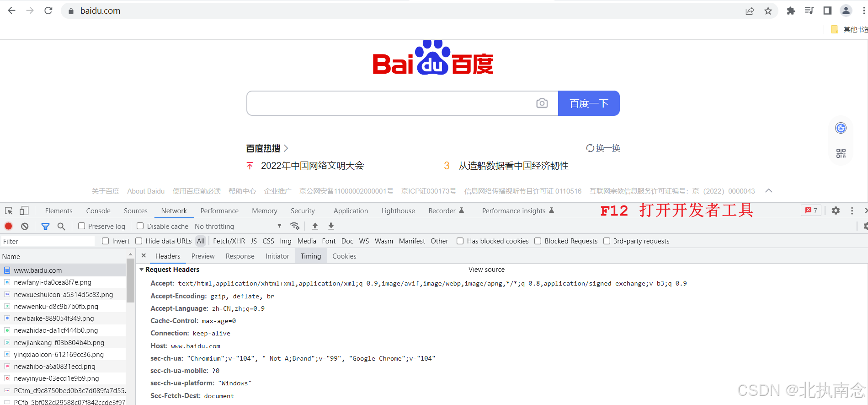
Task: Stop recording network log red button
Action: (8, 226)
